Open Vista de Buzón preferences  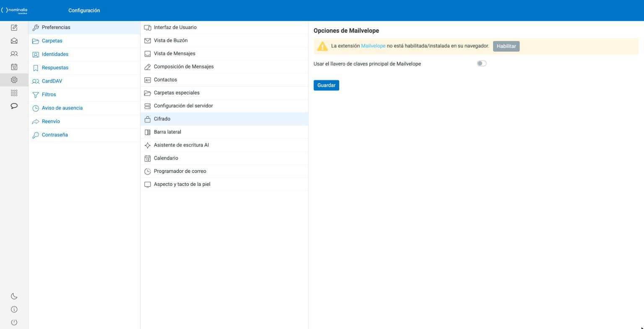[x=224, y=40]
